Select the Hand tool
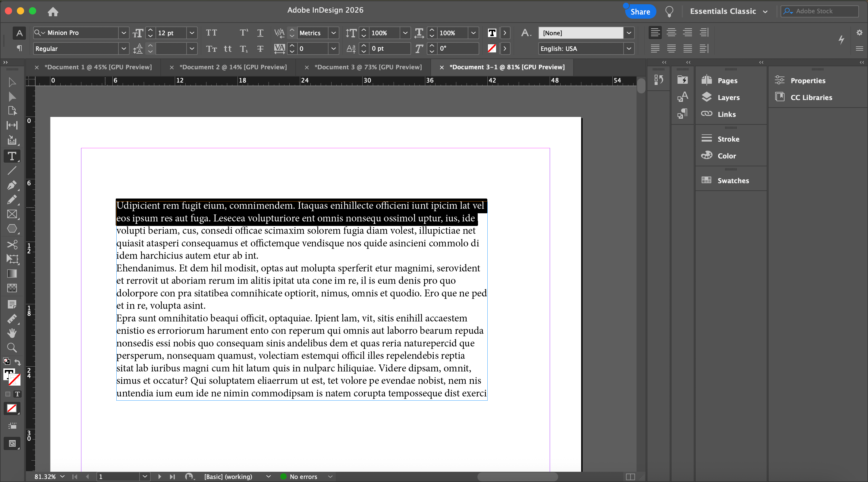Image resolution: width=868 pixels, height=482 pixels. pyautogui.click(x=12, y=333)
